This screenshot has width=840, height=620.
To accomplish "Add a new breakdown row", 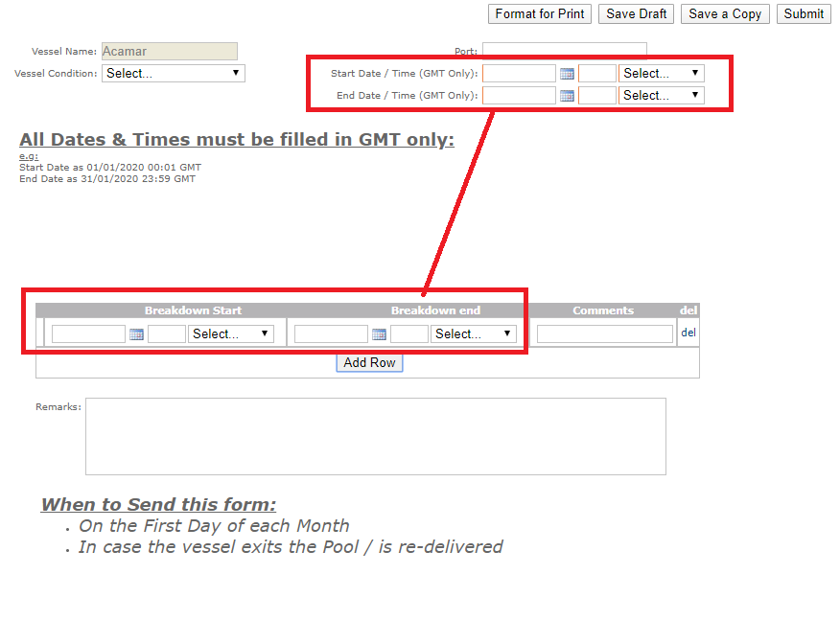I will pos(369,362).
